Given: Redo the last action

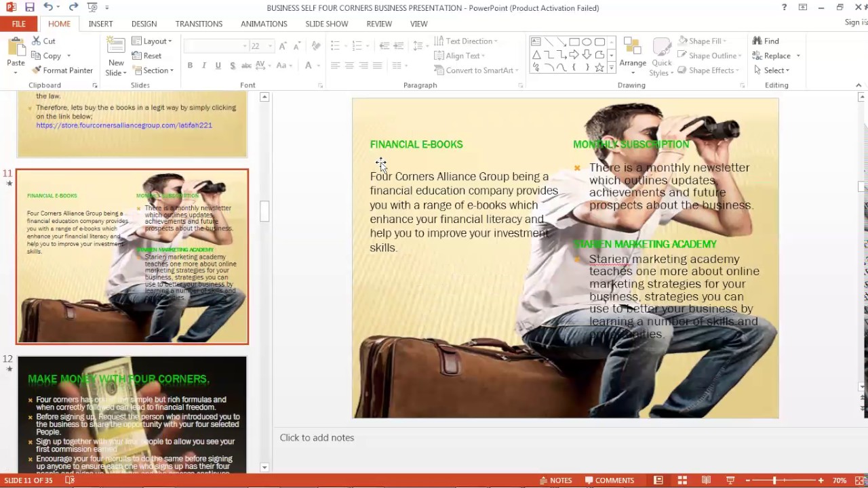Looking at the screenshot, I should (x=73, y=7).
